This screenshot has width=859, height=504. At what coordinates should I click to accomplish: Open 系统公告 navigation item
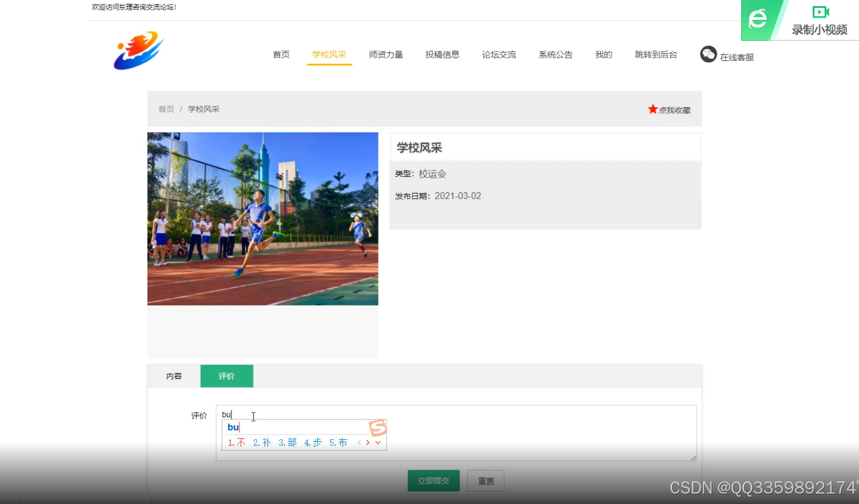556,54
